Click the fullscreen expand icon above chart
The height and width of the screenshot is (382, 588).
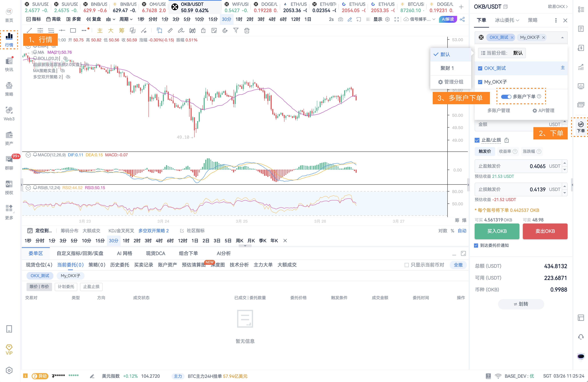(x=397, y=19)
